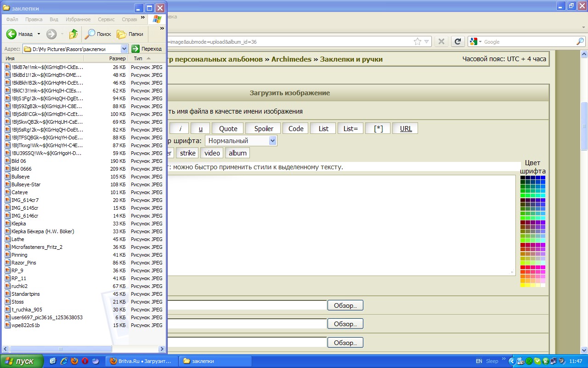Sort files by the Размер column header
588x368 pixels.
click(117, 58)
